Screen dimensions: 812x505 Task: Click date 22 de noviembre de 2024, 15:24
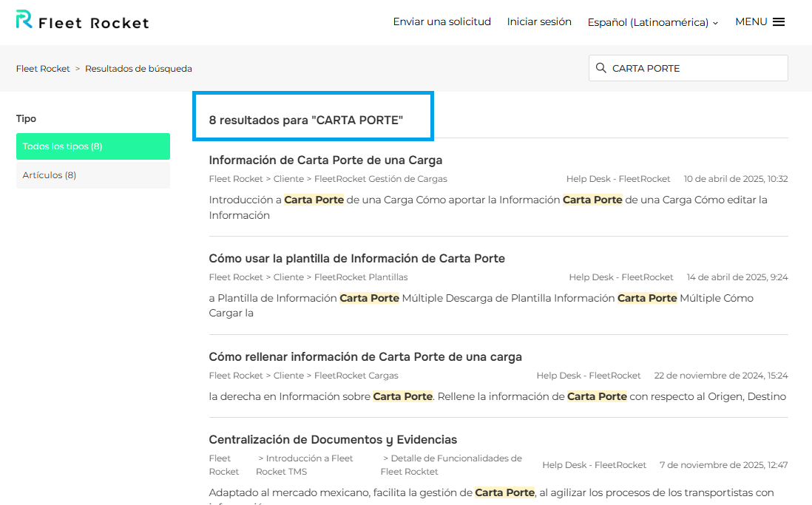[x=721, y=376]
